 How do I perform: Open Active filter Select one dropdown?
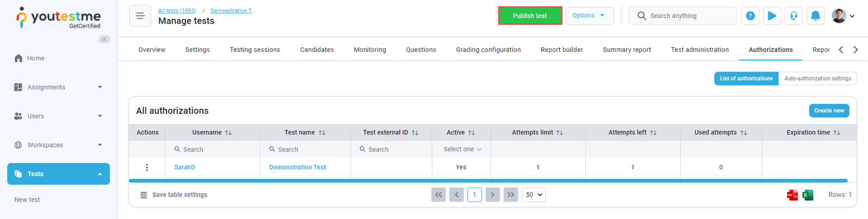462,149
